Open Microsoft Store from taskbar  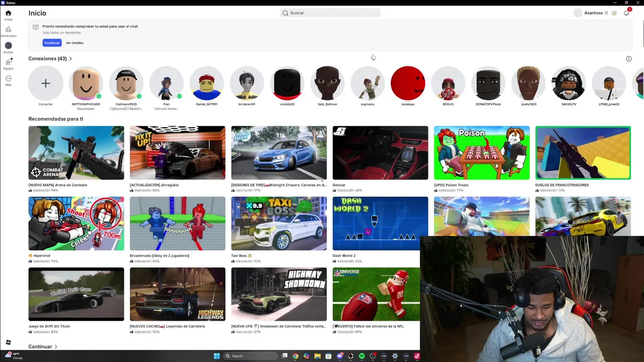click(329, 356)
